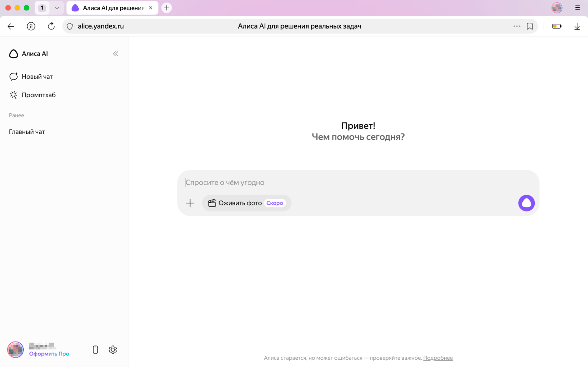This screenshot has width=588, height=367.
Task: Click the Yandex home icon in toolbar
Action: 31,26
